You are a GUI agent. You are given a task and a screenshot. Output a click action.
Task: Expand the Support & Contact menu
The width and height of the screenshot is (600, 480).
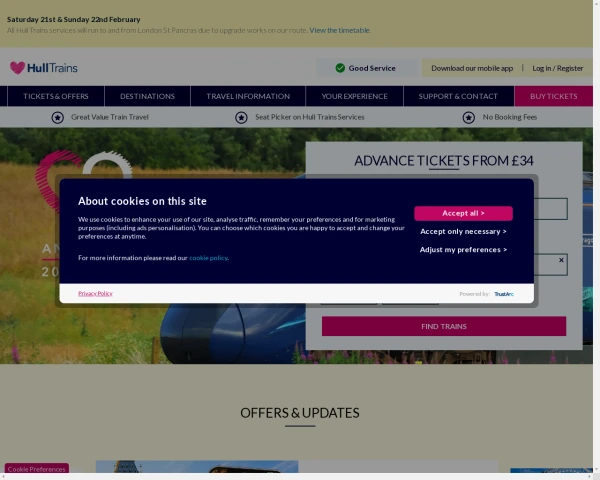[x=458, y=96]
